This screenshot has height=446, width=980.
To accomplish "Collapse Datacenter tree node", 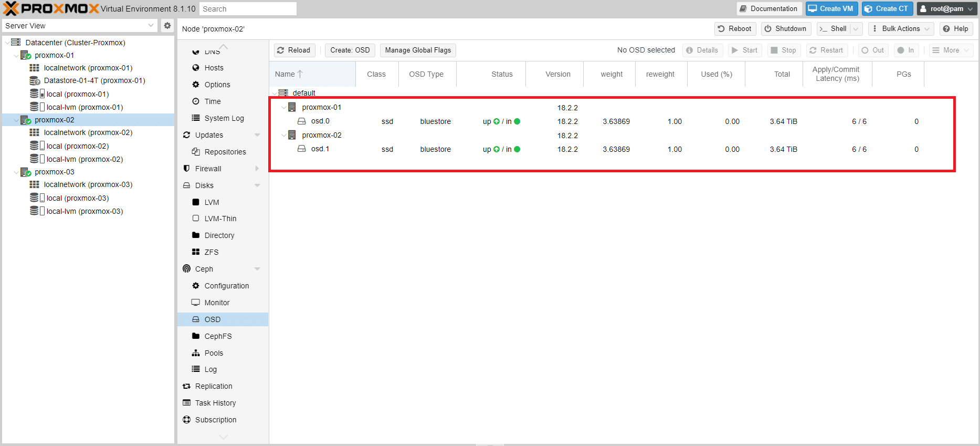I will pyautogui.click(x=7, y=43).
